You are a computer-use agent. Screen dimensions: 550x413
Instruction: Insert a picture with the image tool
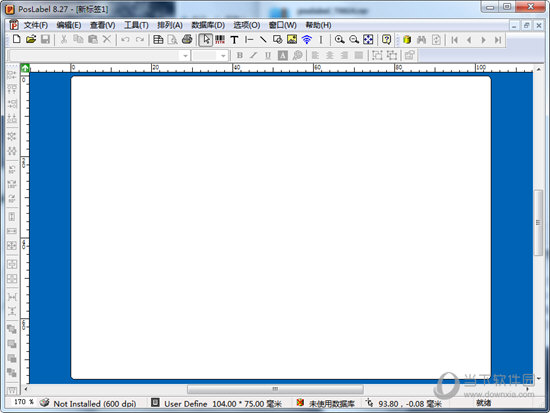pyautogui.click(x=292, y=39)
